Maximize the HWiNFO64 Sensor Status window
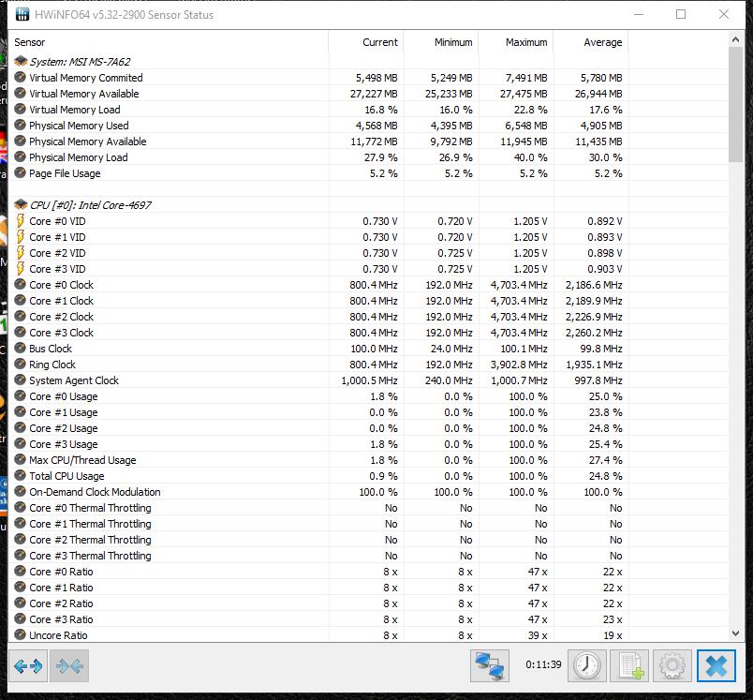Image resolution: width=753 pixels, height=700 pixels. click(x=681, y=14)
